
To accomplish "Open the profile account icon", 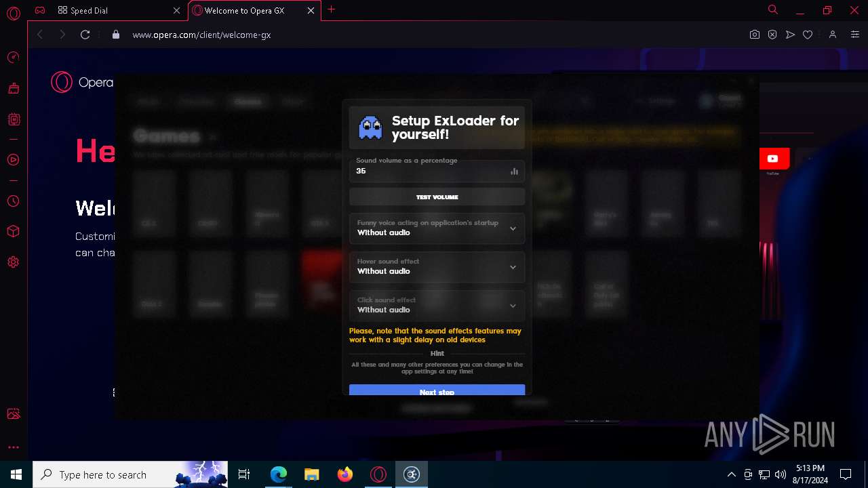I will (833, 35).
